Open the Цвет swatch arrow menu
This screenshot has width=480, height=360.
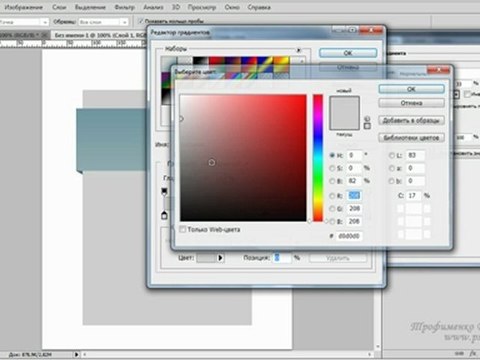[220, 258]
